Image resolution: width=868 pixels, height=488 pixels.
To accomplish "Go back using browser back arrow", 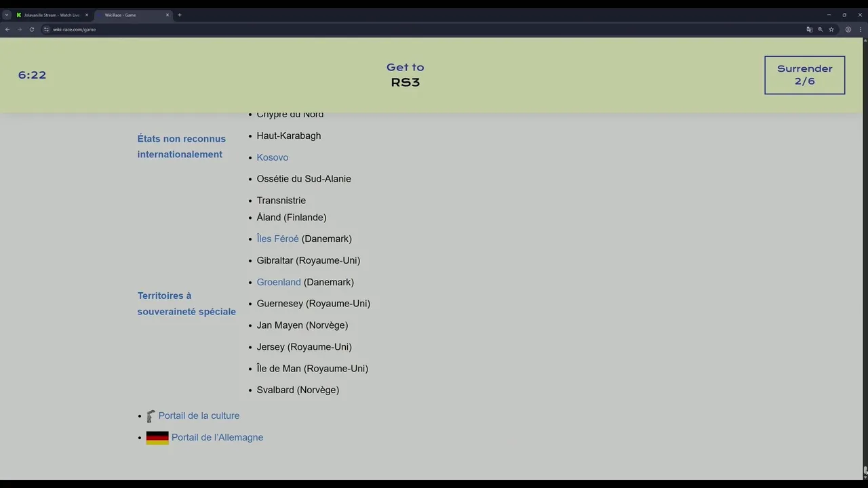I will tap(7, 29).
